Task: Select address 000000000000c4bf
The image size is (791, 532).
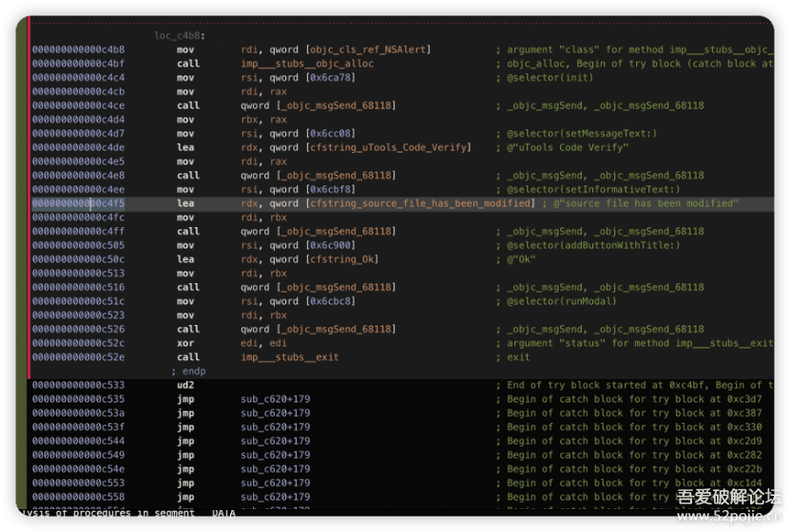Action: click(x=78, y=64)
